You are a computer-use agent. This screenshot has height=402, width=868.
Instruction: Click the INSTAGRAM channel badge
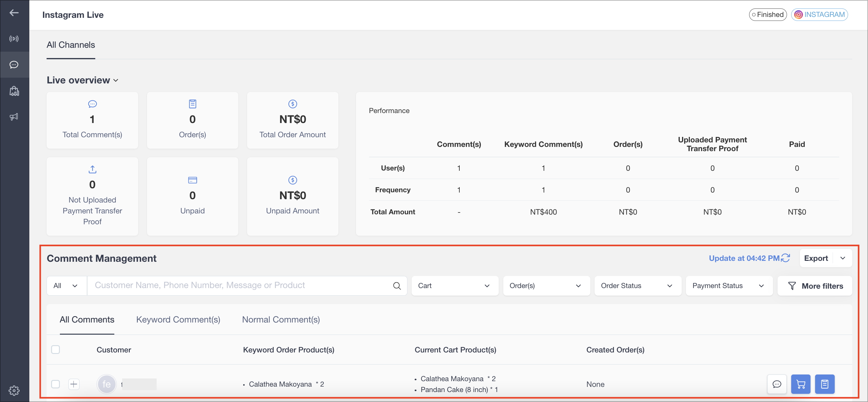819,15
